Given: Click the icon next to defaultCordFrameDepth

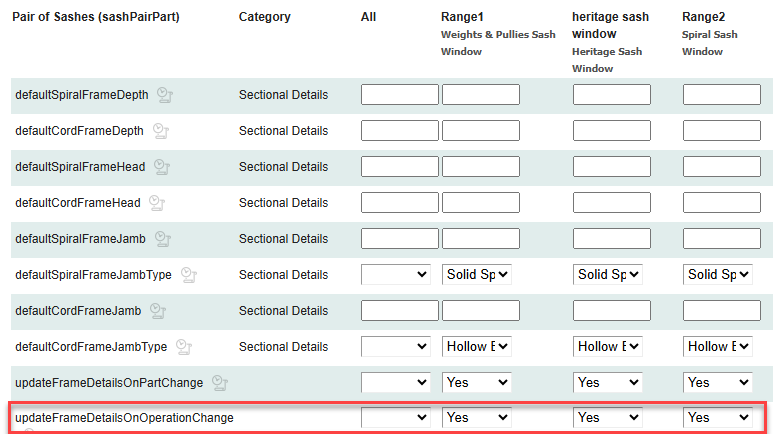Looking at the screenshot, I should [160, 132].
